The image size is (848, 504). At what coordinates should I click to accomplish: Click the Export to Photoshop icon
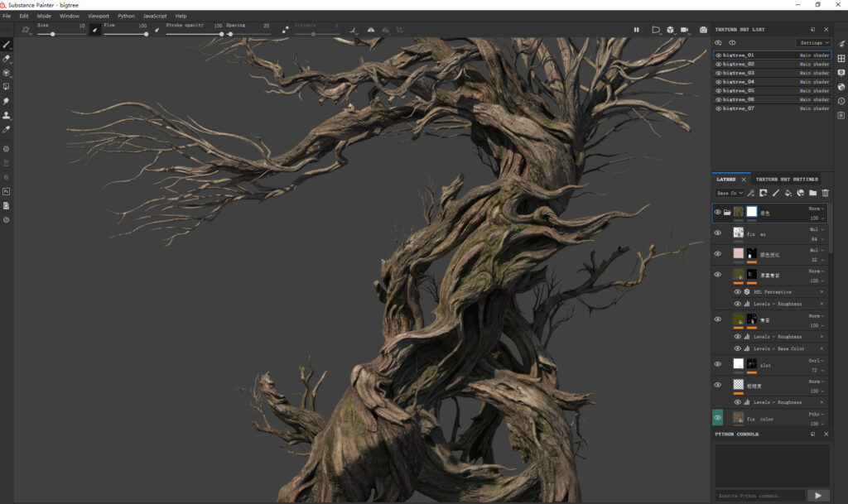7,191
